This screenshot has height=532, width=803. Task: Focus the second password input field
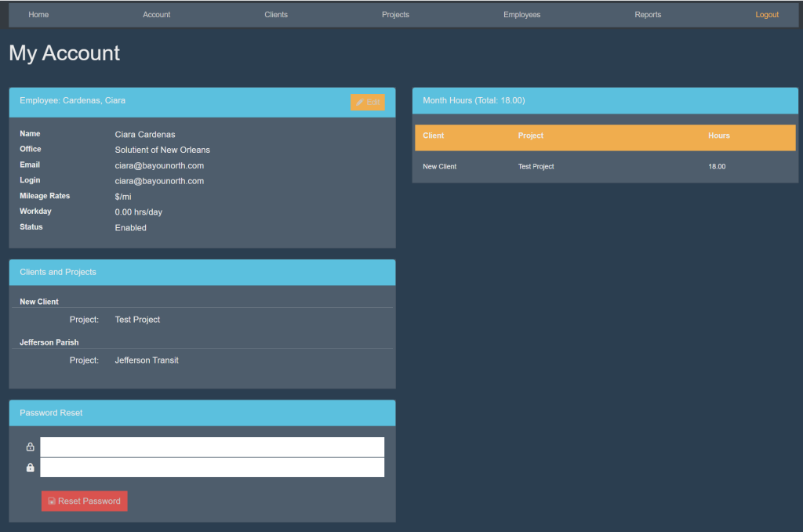[212, 468]
